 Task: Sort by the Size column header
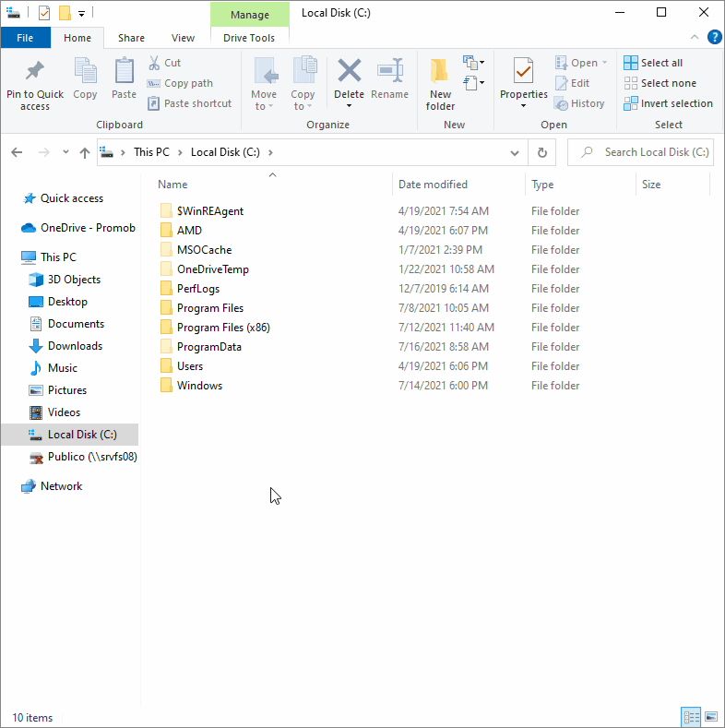tap(673, 185)
